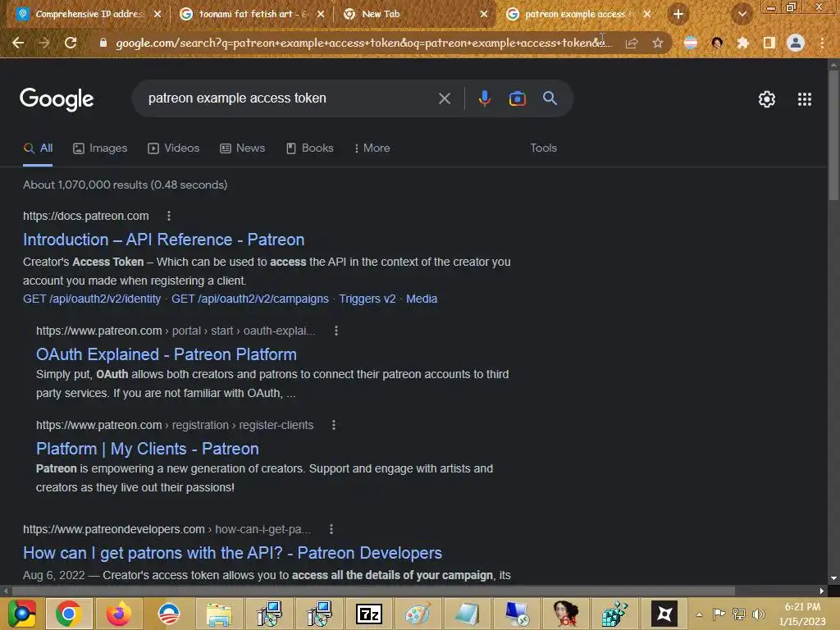Open the Extensions puzzle piece menu
Screen dimensions: 840x630
pyautogui.click(x=743, y=43)
